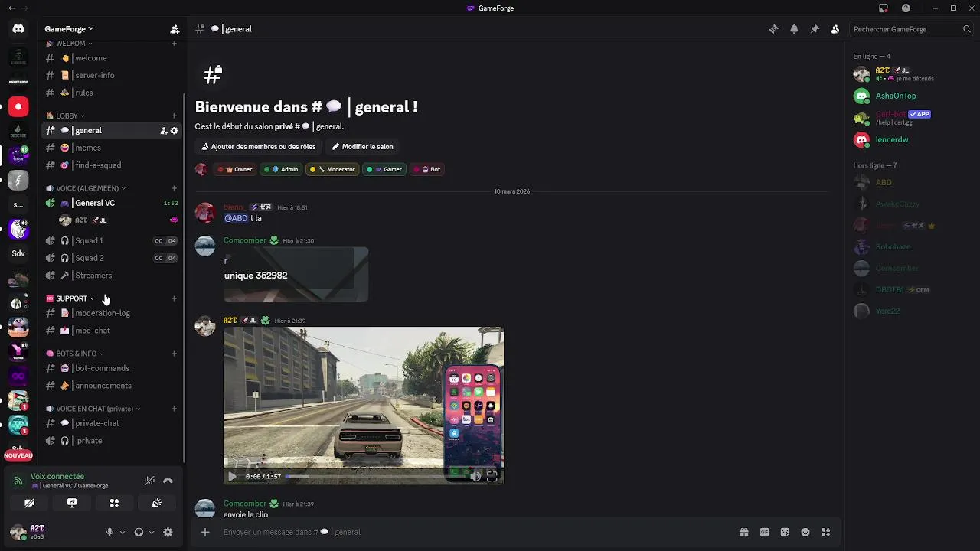Open user settings gear
The height and width of the screenshot is (551, 980).
coord(168,532)
